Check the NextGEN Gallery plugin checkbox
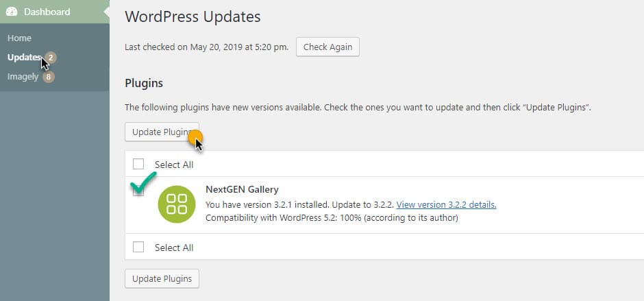 [x=138, y=191]
